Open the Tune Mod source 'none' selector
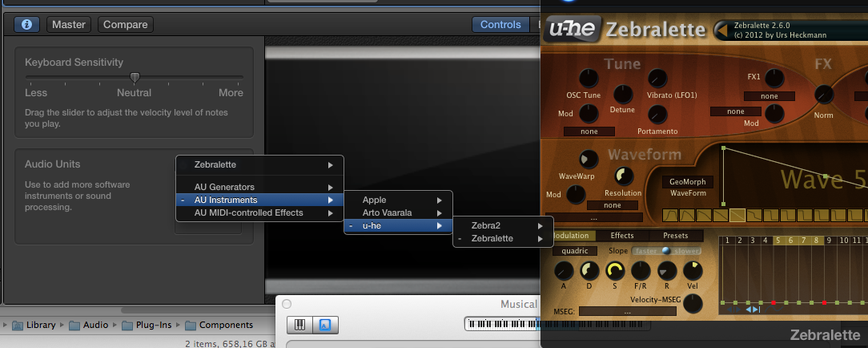868x348 pixels. 589,132
